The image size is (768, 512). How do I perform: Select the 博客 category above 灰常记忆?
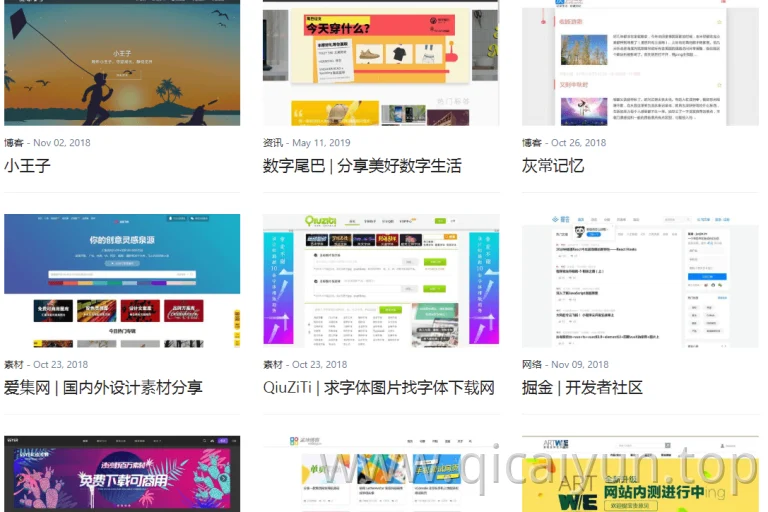pos(532,143)
